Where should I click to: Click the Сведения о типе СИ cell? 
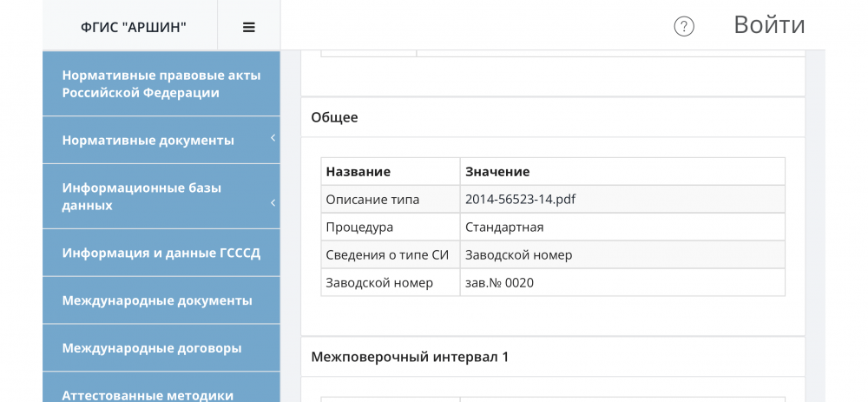coord(391,254)
